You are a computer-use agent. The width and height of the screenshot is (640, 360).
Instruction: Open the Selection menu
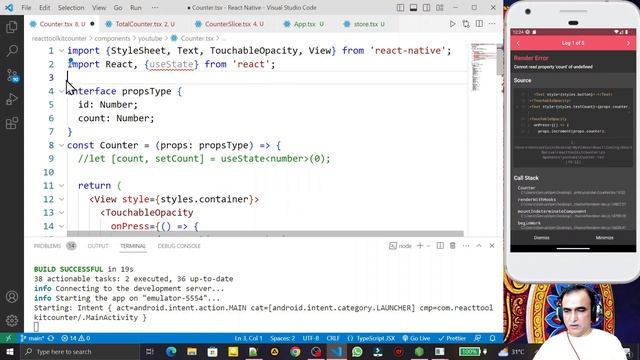tap(71, 8)
